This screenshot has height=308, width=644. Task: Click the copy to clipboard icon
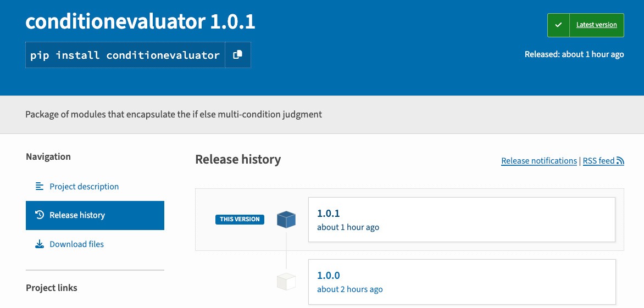[237, 55]
